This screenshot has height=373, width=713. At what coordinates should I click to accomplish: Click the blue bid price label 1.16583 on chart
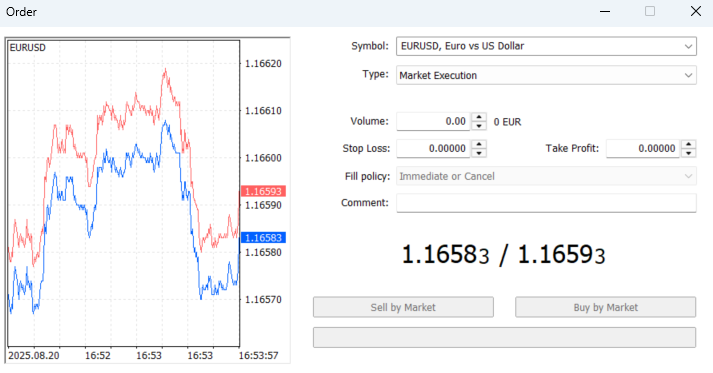coord(263,237)
